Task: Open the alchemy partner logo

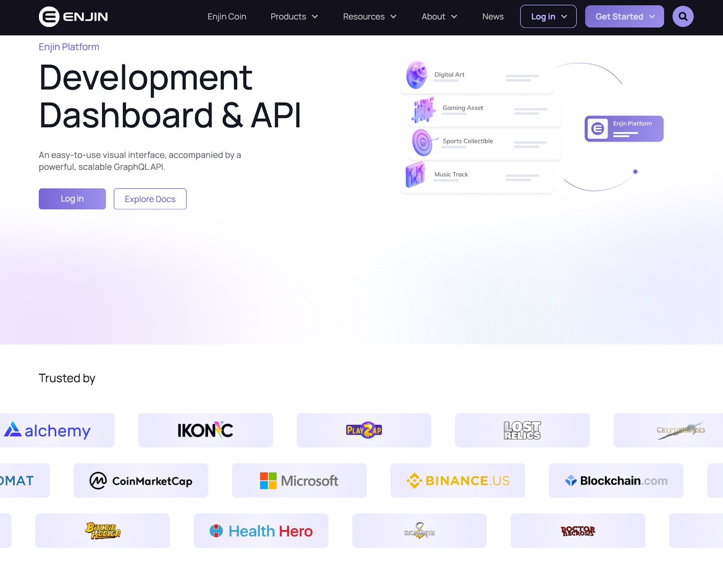Action: [x=47, y=430]
